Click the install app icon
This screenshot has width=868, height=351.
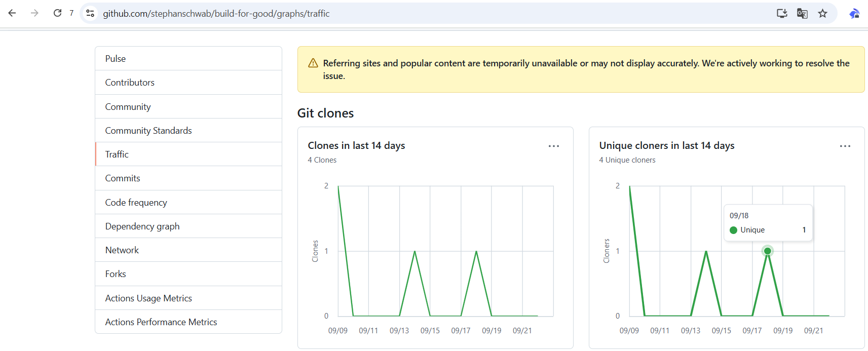click(782, 13)
